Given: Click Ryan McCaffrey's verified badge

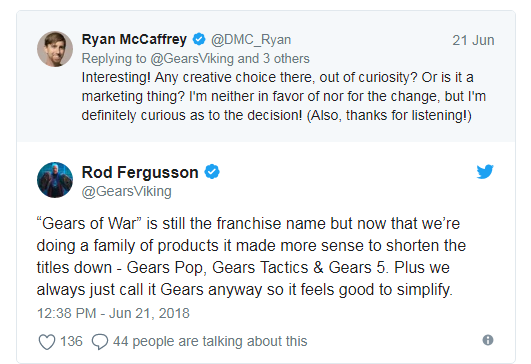Looking at the screenshot, I should click(x=199, y=39).
